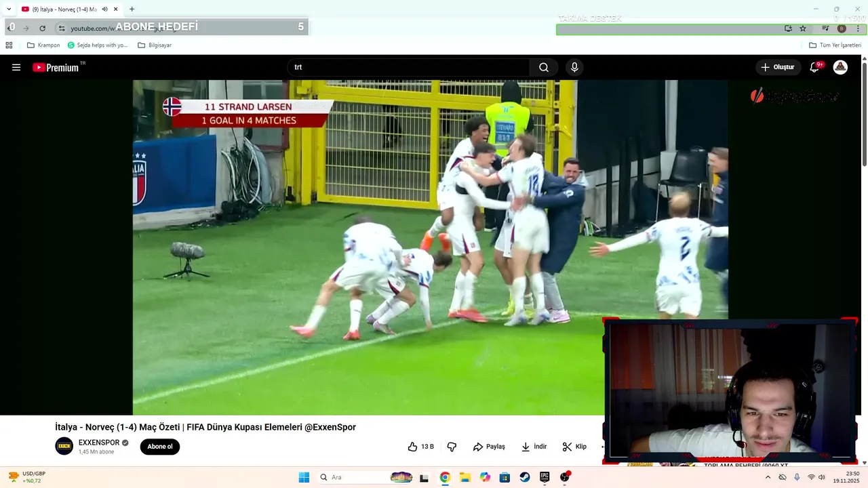This screenshot has height=488, width=868.
Task: Open the YouTube account avatar menu
Action: click(840, 67)
